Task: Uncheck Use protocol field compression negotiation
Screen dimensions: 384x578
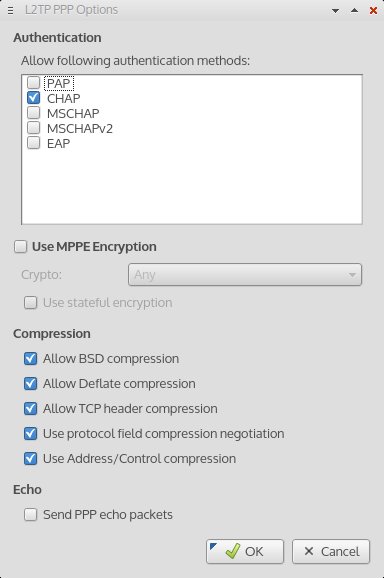Action: pyautogui.click(x=31, y=434)
